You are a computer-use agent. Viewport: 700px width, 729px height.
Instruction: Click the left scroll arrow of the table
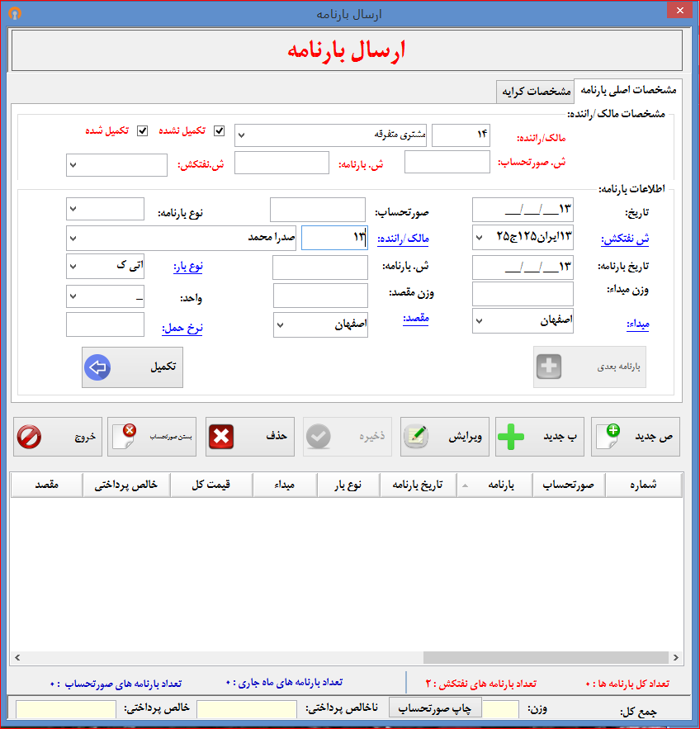point(17,657)
